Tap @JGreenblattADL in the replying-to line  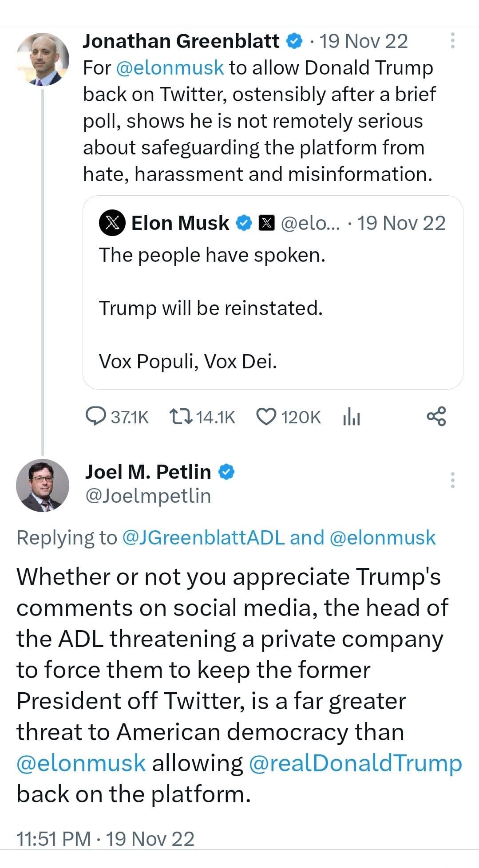[x=203, y=537]
